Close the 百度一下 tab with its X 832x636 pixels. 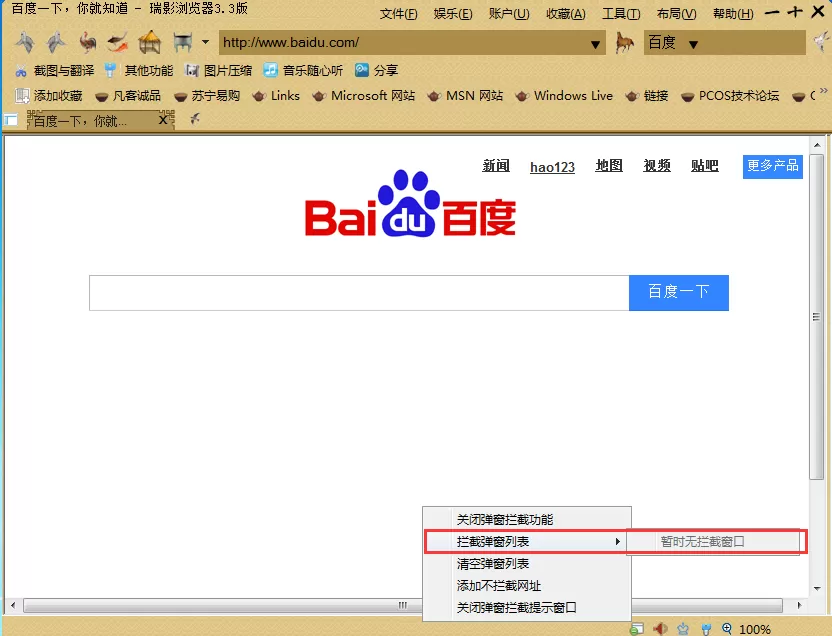163,120
